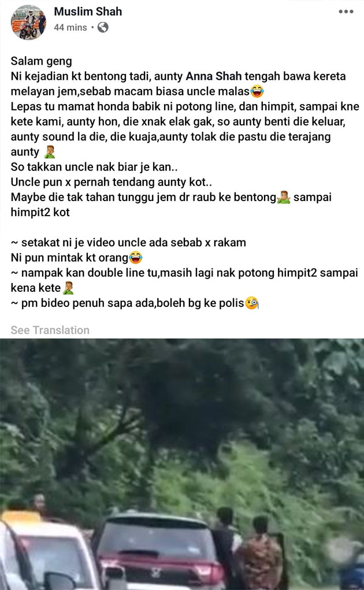
Task: Click the laughing emoji after 'uncle malas'
Action: [257, 91]
